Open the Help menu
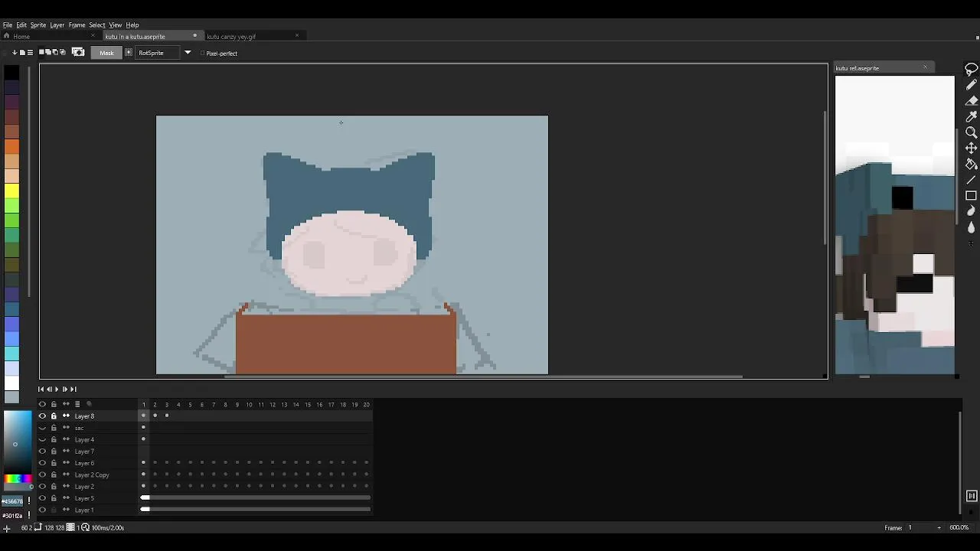980x551 pixels. coord(132,25)
